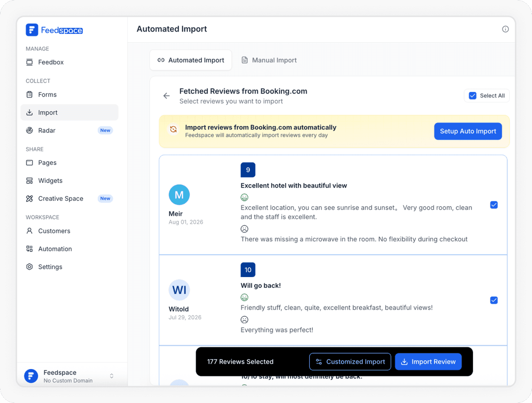The width and height of the screenshot is (532, 403).
Task: Click the text '177 Reviews Selected'
Action: coord(240,362)
